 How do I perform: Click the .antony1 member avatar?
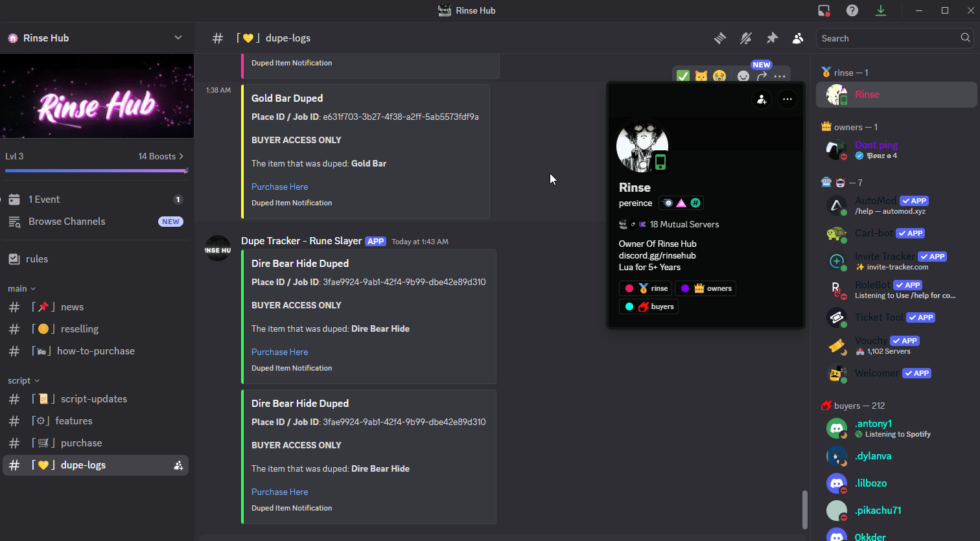(837, 428)
